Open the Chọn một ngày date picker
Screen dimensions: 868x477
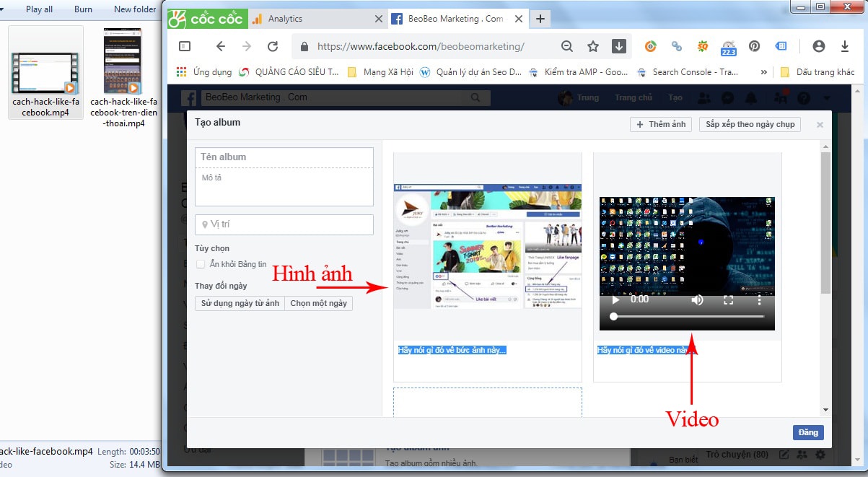(x=320, y=303)
